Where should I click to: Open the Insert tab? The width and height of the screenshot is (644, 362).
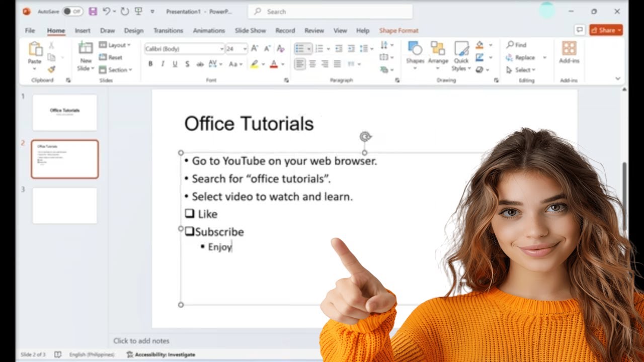point(83,31)
